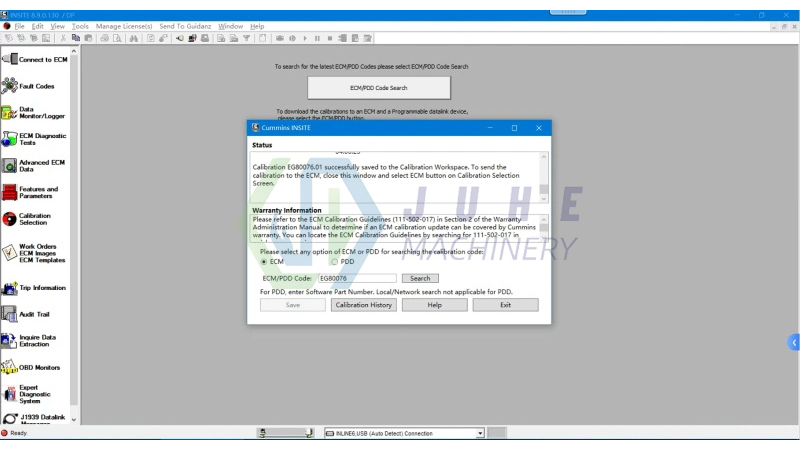This screenshot has height=450, width=800.
Task: Click the sidebar scroll-up arrow
Action: (74, 52)
